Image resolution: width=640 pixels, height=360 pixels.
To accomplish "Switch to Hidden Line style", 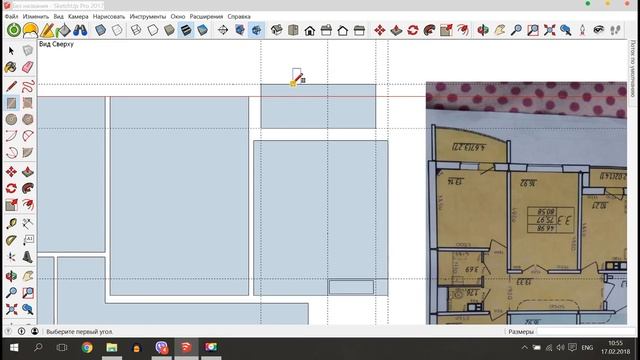I will pyautogui.click(x=153, y=30).
